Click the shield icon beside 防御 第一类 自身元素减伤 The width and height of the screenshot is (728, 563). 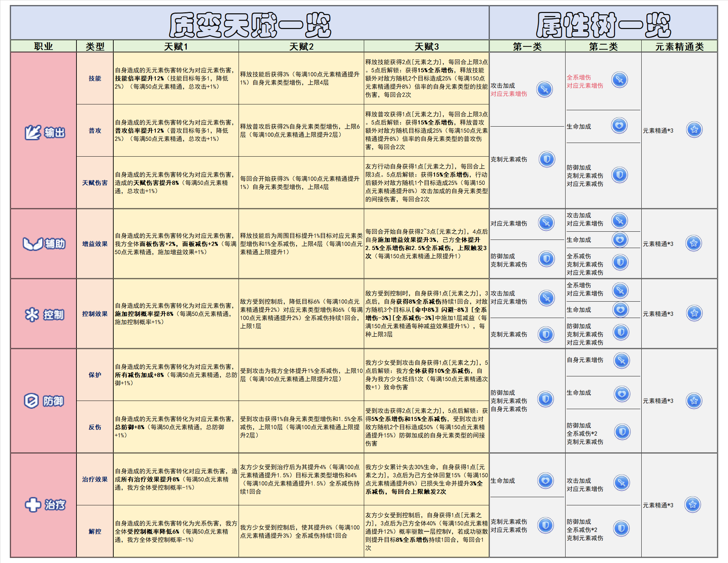(x=546, y=399)
